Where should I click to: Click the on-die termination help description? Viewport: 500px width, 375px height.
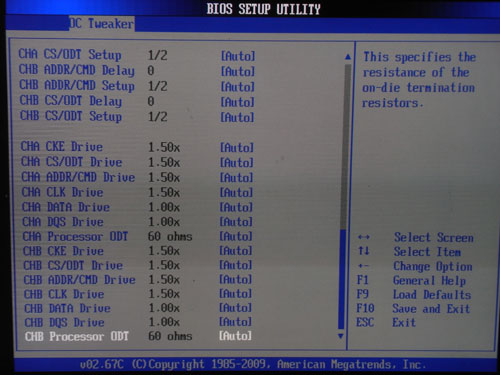pos(419,80)
